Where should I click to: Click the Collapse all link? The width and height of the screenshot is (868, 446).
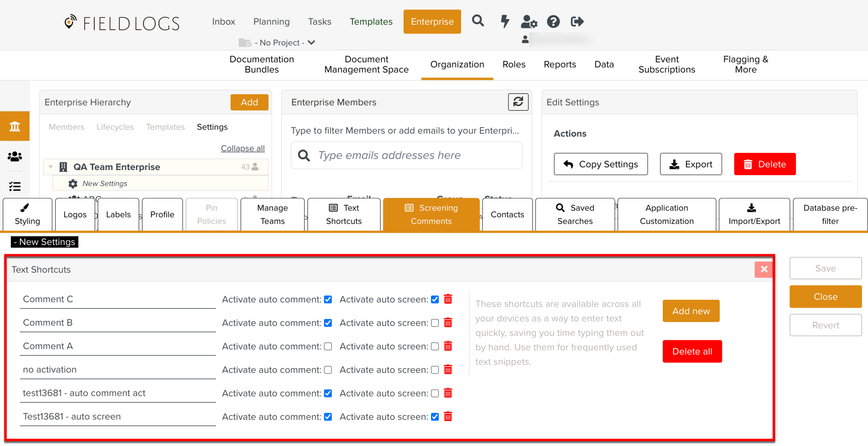242,148
